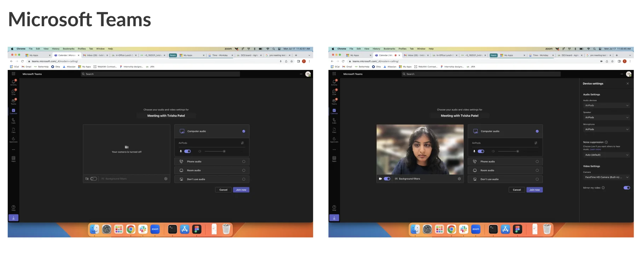Open Terminal from the right screenshot's dock

click(493, 229)
